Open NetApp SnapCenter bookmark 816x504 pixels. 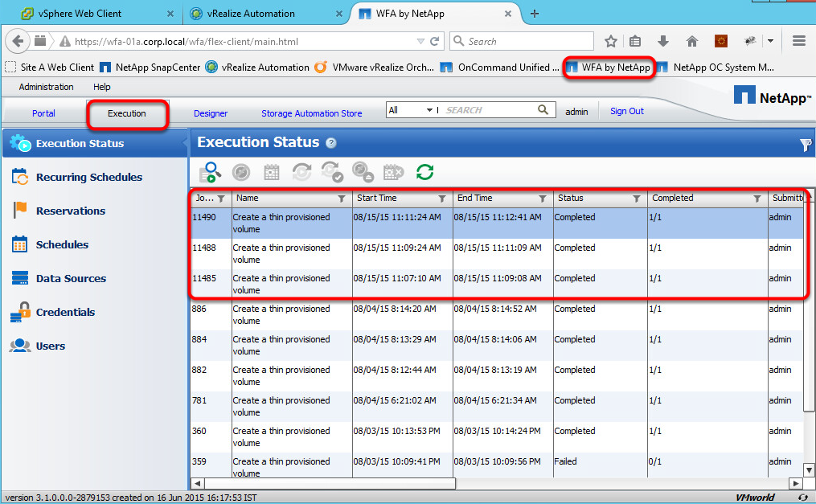150,67
